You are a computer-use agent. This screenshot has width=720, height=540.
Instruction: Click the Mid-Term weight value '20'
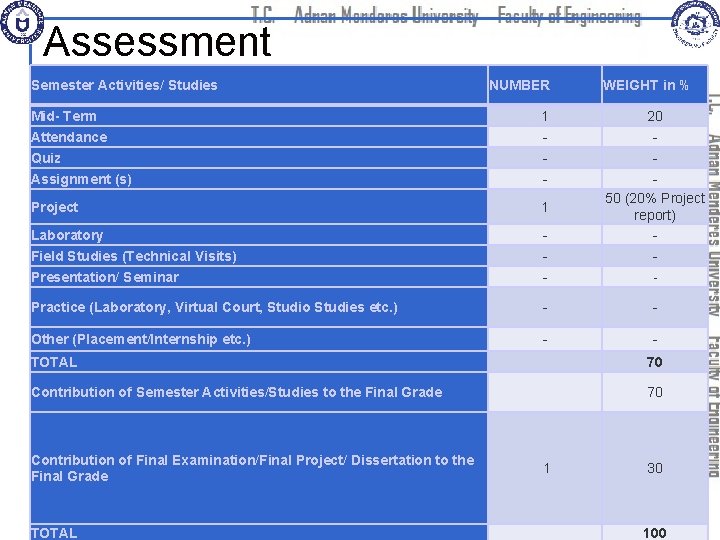(654, 116)
